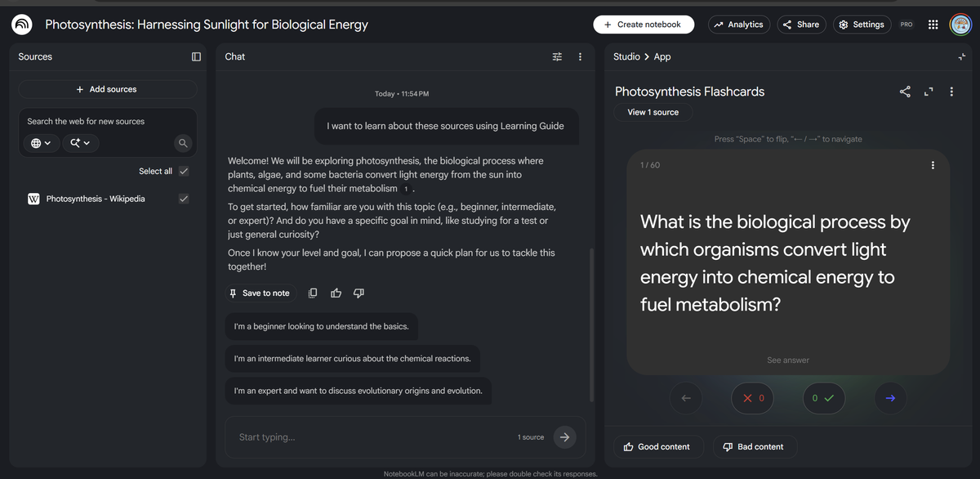Screen dimensions: 980x479
Task: Choose the beginner suggested reply
Action: [321, 326]
